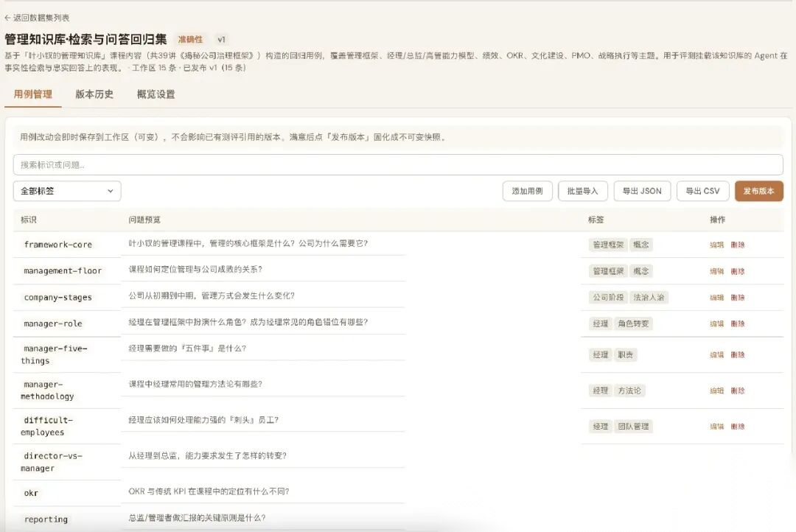Click the 公司阶段 tag
Screen dimensions: 796x532
pos(608,298)
